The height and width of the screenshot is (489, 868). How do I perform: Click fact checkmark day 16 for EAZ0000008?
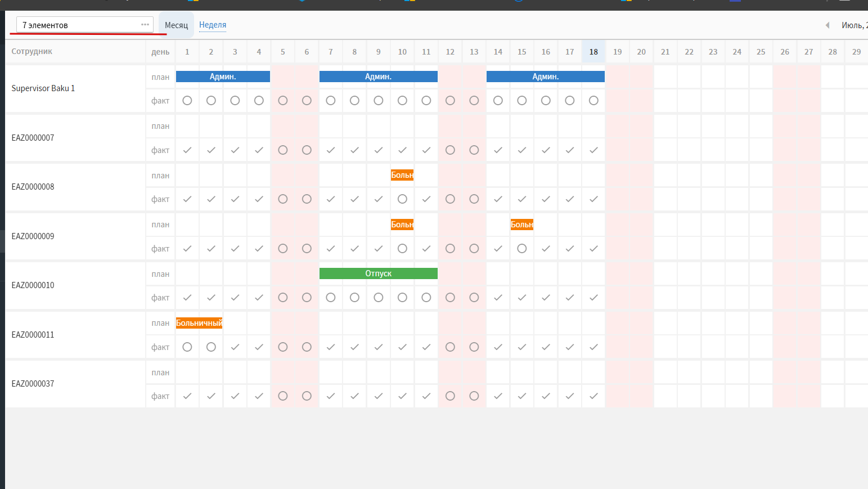pos(546,199)
